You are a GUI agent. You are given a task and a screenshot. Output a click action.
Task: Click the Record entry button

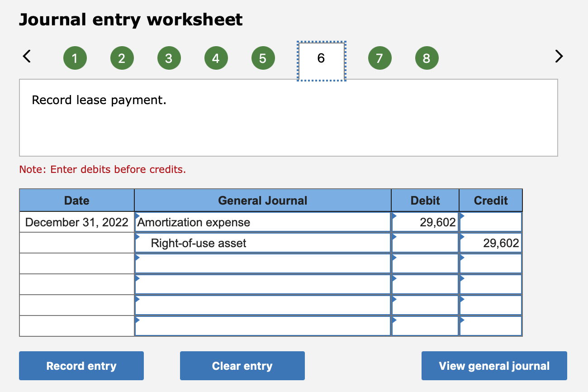pos(81,366)
